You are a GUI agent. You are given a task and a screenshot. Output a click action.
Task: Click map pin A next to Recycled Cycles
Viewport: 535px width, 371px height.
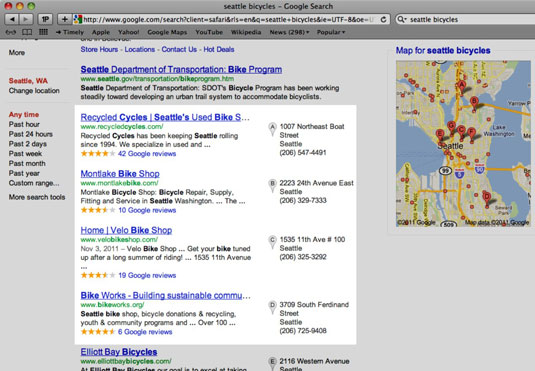[272, 129]
